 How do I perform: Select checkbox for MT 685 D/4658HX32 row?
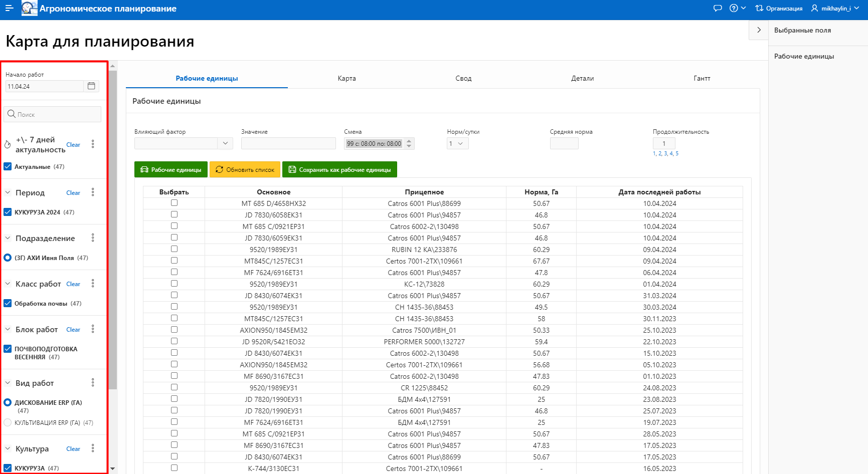174,203
